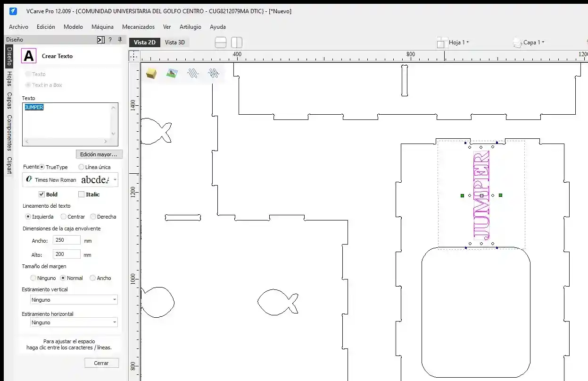Click the Crear Texto letter A icon
Screen dimensions: 588x381
29,56
